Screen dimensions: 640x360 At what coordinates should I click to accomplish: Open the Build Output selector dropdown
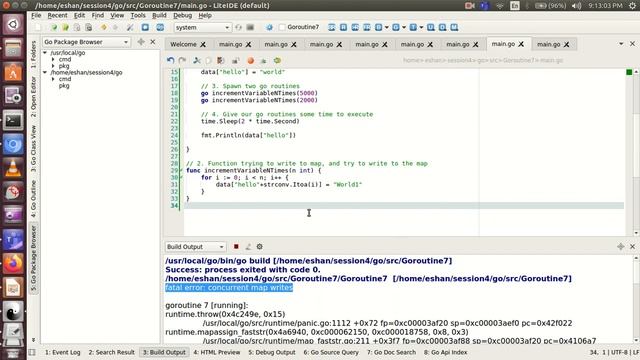click(x=195, y=247)
